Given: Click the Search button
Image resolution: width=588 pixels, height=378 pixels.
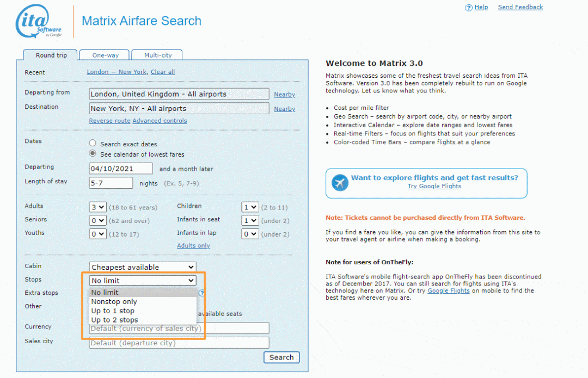Looking at the screenshot, I should click(x=281, y=357).
